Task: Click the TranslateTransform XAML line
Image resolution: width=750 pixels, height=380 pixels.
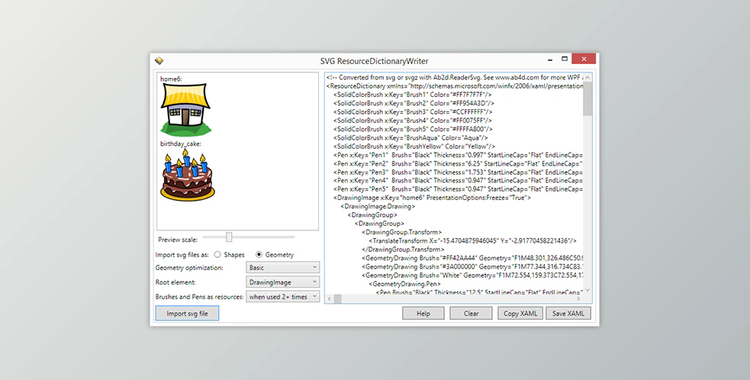Action: (x=473, y=241)
